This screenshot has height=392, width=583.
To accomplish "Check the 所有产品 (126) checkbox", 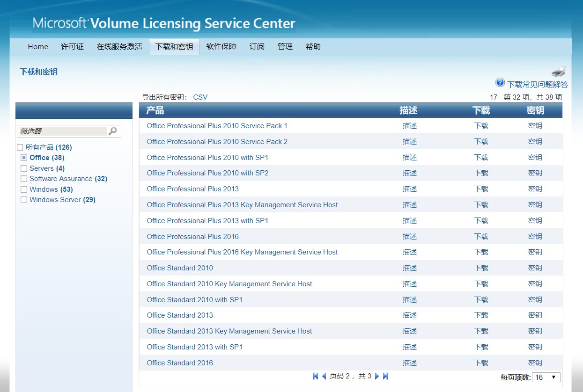I will pyautogui.click(x=20, y=147).
